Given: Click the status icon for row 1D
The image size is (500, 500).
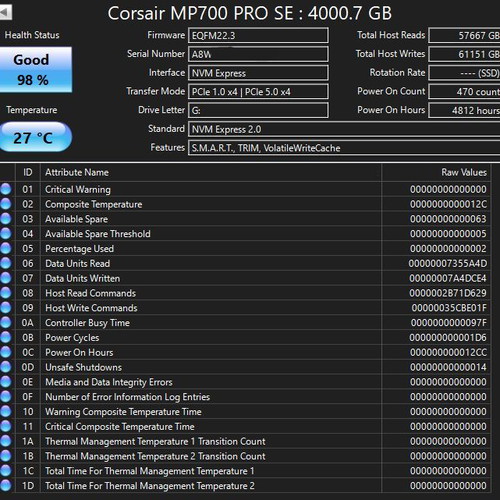Looking at the screenshot, I should pyautogui.click(x=5, y=486).
